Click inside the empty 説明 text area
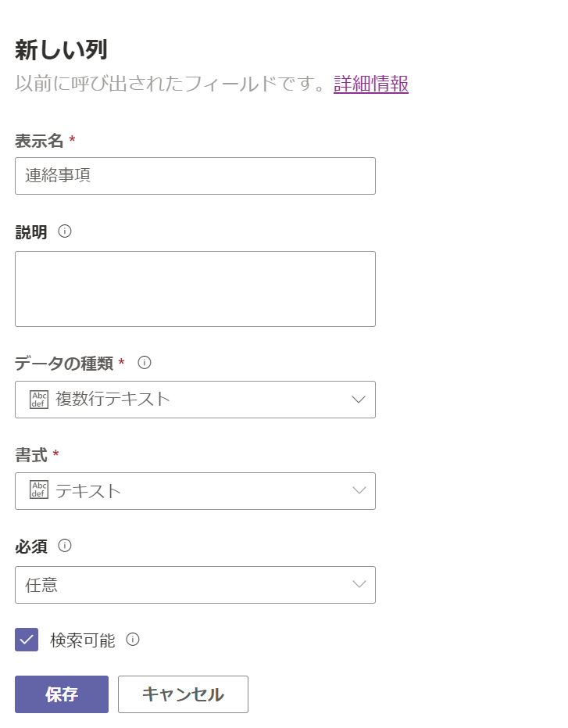This screenshot has height=728, width=568. coord(195,289)
